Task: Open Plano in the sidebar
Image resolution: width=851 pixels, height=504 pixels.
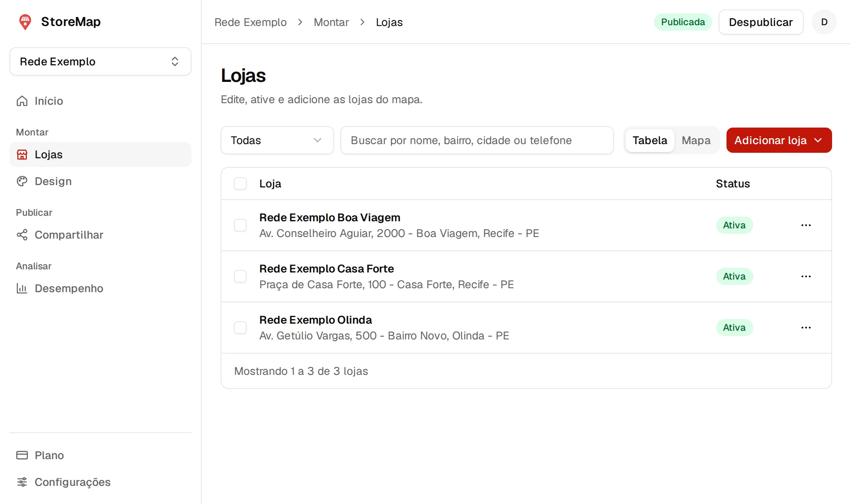Action: (x=100, y=455)
